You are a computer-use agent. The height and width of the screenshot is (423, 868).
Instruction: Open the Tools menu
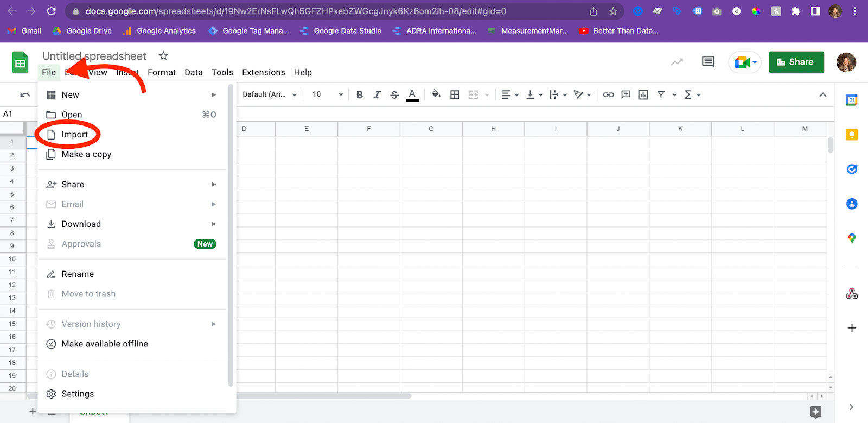(222, 72)
